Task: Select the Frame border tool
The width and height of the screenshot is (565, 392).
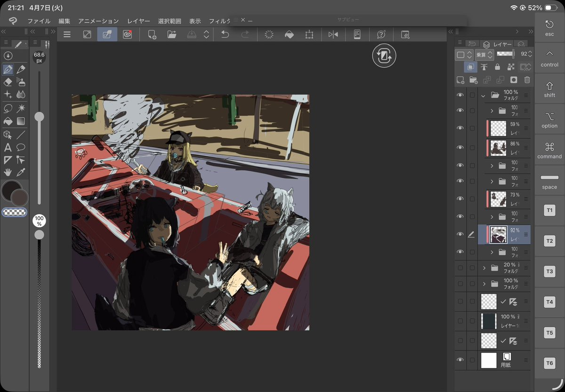Action: tap(8, 160)
